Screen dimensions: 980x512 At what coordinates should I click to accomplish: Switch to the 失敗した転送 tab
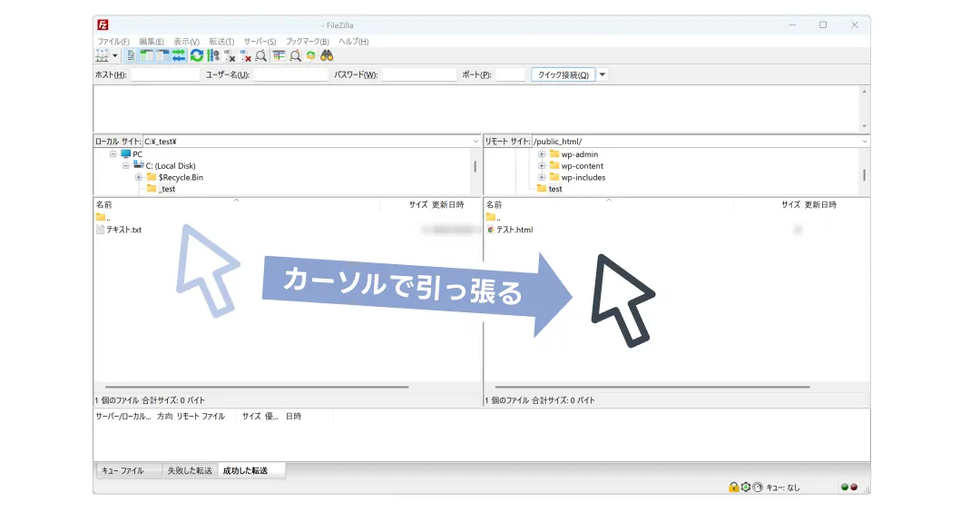click(x=190, y=470)
